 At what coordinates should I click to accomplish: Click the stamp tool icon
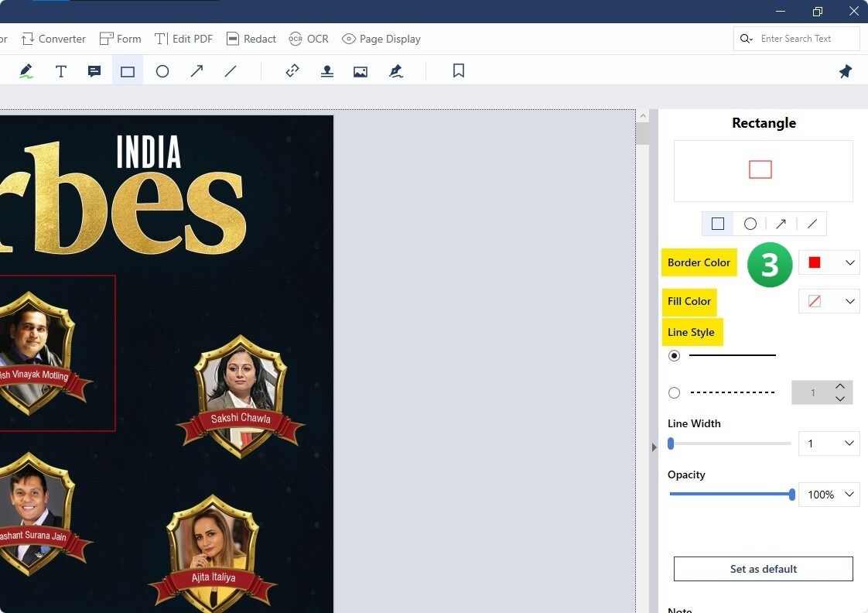coord(327,71)
